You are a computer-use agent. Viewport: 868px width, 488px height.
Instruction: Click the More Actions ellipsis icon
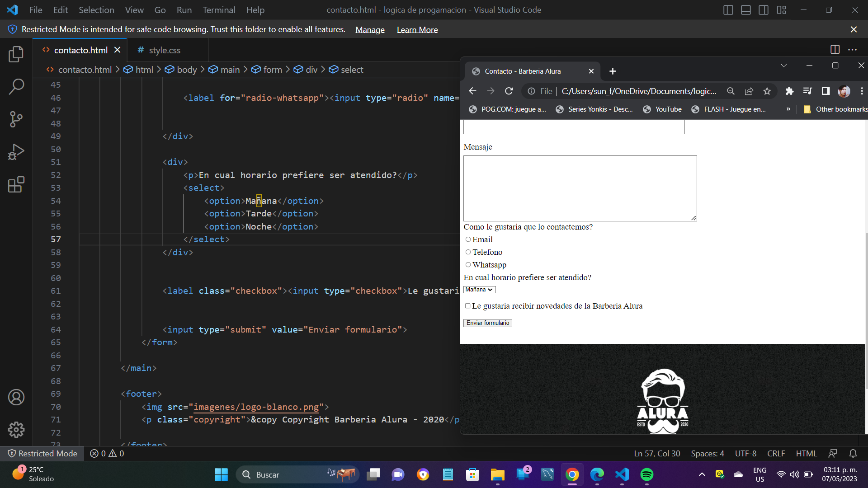pyautogui.click(x=853, y=49)
